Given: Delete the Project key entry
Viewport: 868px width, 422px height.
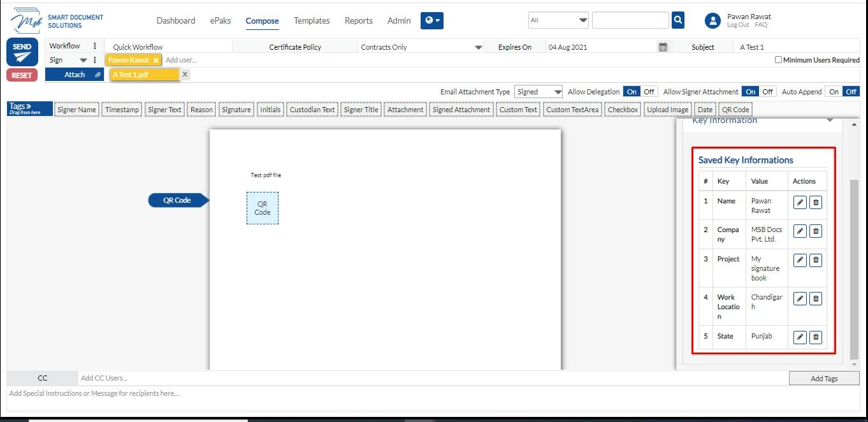Looking at the screenshot, I should (x=816, y=260).
